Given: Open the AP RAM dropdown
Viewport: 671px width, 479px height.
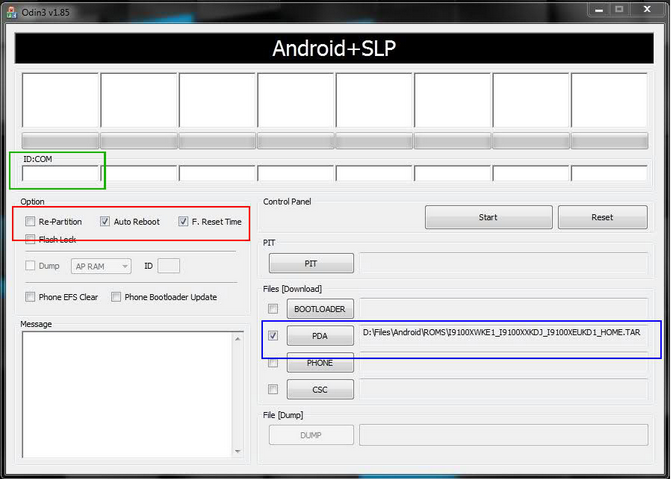Looking at the screenshot, I should 101,266.
